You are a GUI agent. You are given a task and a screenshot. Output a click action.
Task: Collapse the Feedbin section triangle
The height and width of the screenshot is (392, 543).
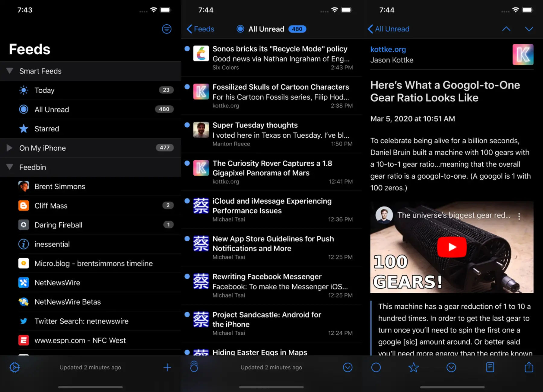tap(10, 167)
